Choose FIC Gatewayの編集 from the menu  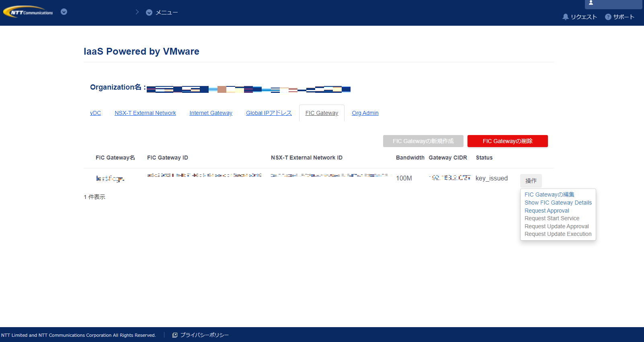[x=550, y=195]
